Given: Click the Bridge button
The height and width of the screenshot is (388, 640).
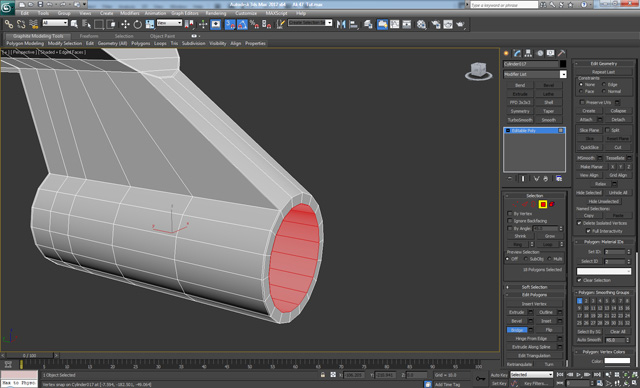Looking at the screenshot, I should point(517,330).
